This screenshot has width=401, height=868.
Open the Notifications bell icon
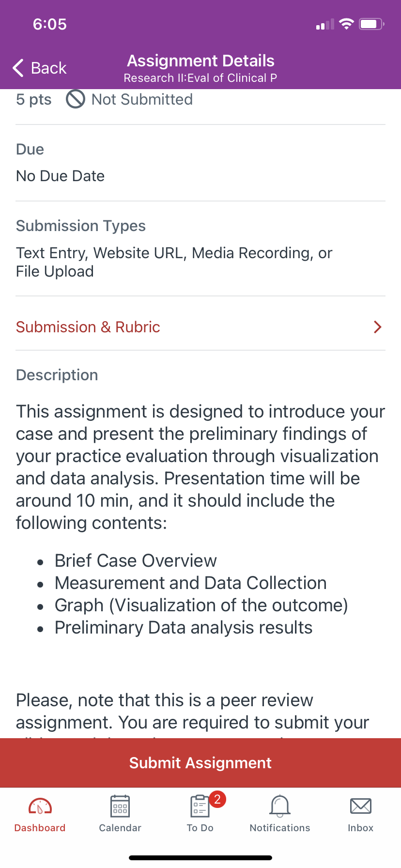[x=280, y=806]
